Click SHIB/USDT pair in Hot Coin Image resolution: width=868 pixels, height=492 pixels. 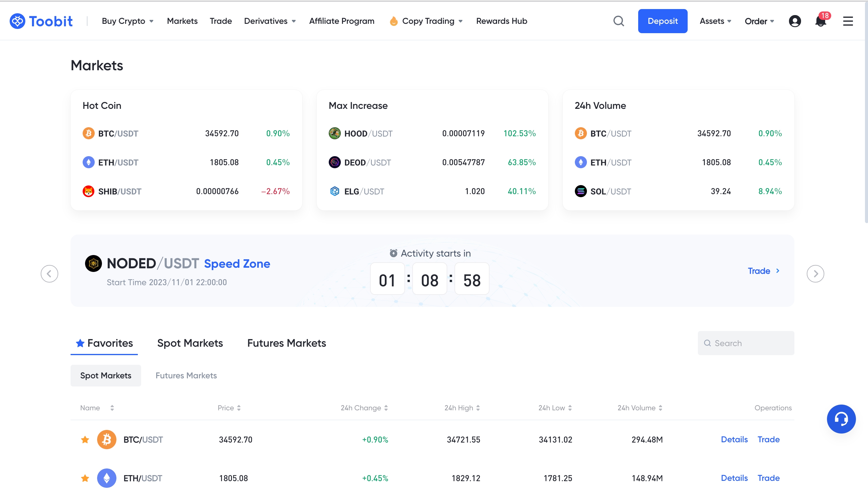point(120,191)
